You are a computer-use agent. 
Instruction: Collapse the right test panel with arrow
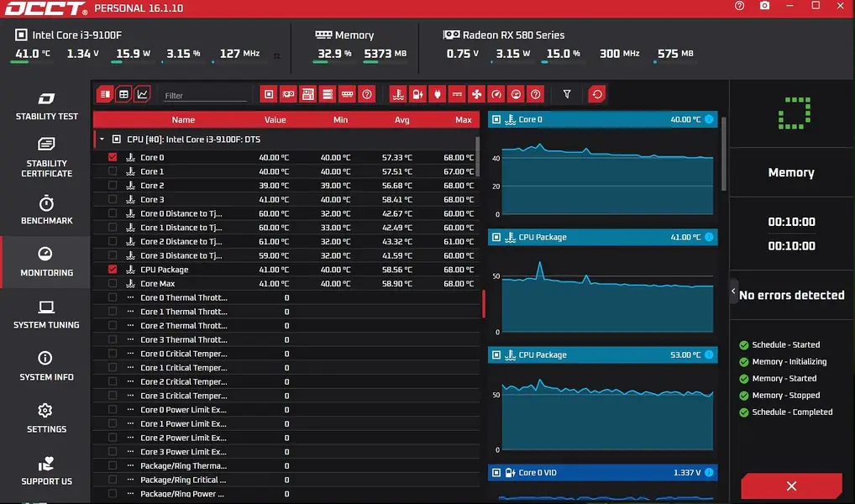(x=733, y=291)
